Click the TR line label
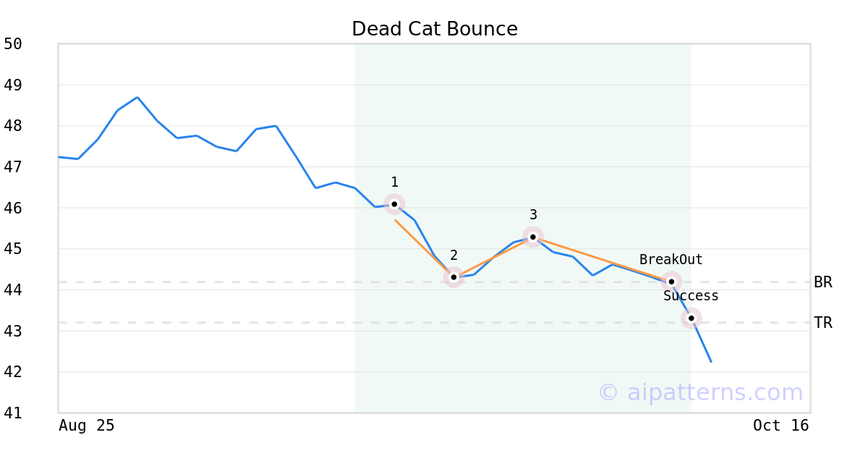This screenshot has width=868, height=456. point(823,323)
